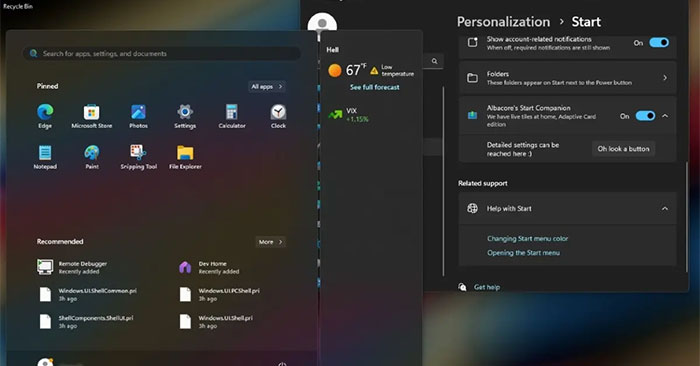Click the weather sun icon in companion panel
Viewport: 700px width, 366px height.
pos(335,70)
